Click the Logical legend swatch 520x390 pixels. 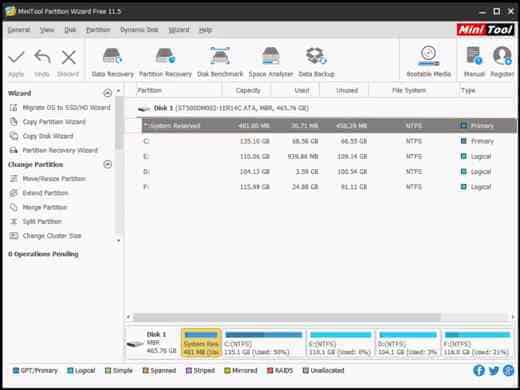(x=70, y=371)
